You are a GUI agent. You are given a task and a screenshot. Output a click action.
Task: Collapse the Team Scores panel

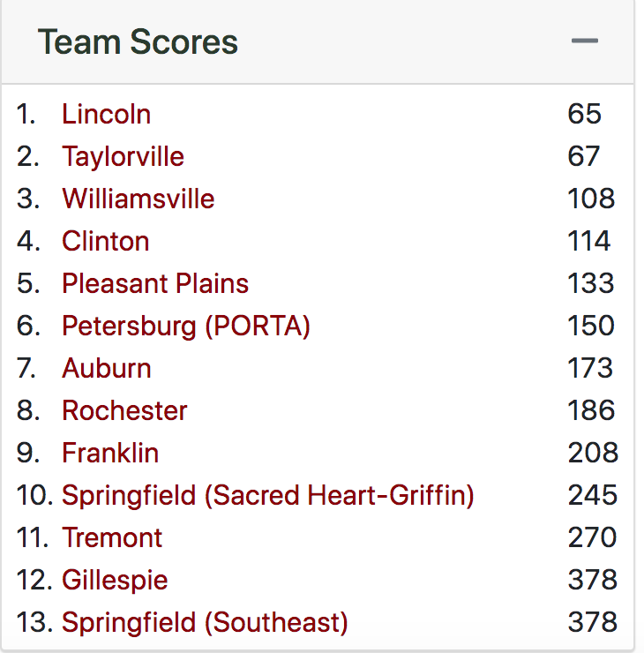click(x=585, y=41)
